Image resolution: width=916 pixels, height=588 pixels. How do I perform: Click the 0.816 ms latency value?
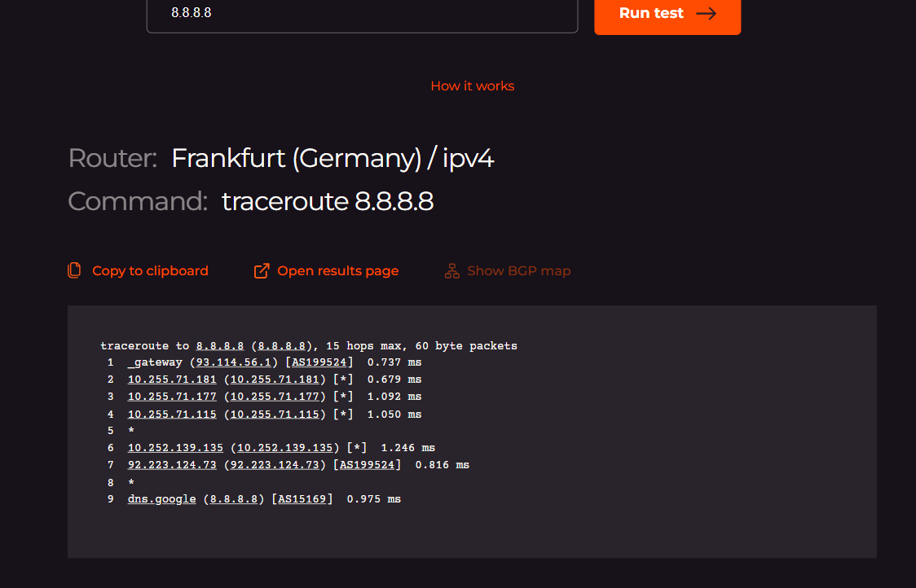tap(443, 465)
